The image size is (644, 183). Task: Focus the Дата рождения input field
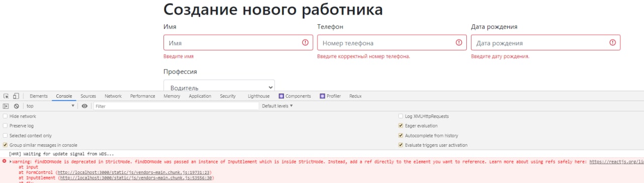tap(546, 43)
